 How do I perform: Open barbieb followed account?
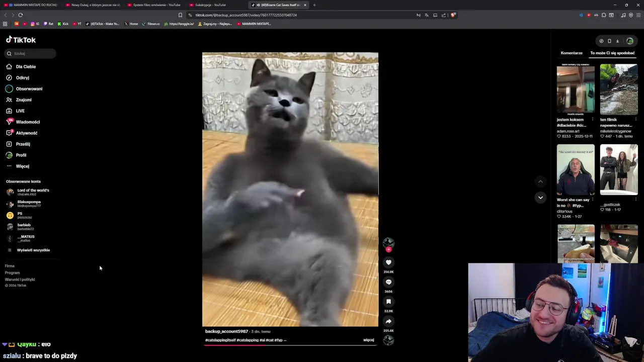tap(20, 227)
